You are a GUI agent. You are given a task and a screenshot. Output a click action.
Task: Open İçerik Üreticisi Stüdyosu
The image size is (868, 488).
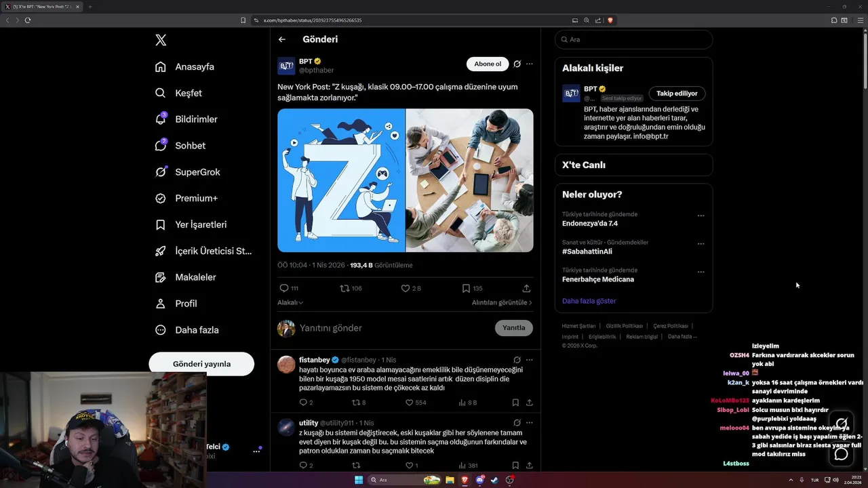click(203, 251)
